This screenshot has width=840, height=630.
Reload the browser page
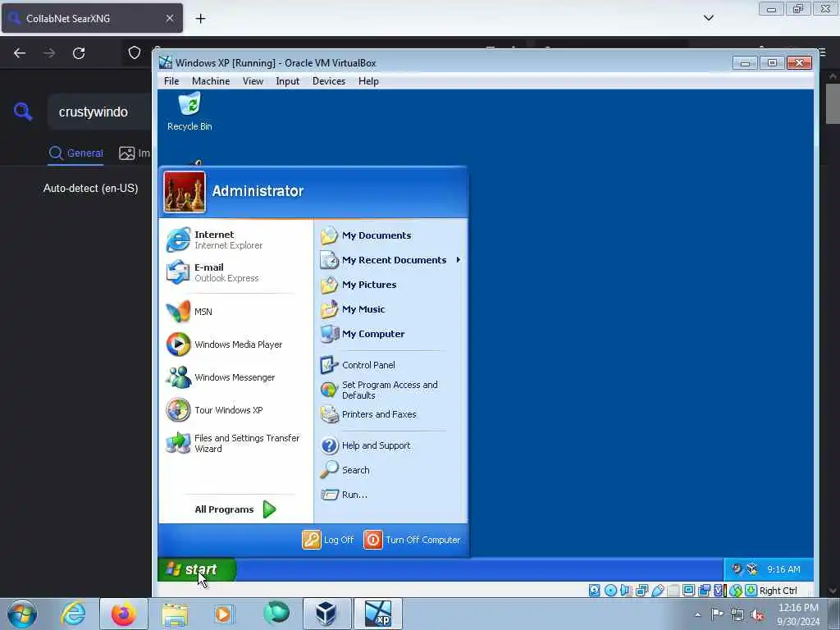point(79,53)
